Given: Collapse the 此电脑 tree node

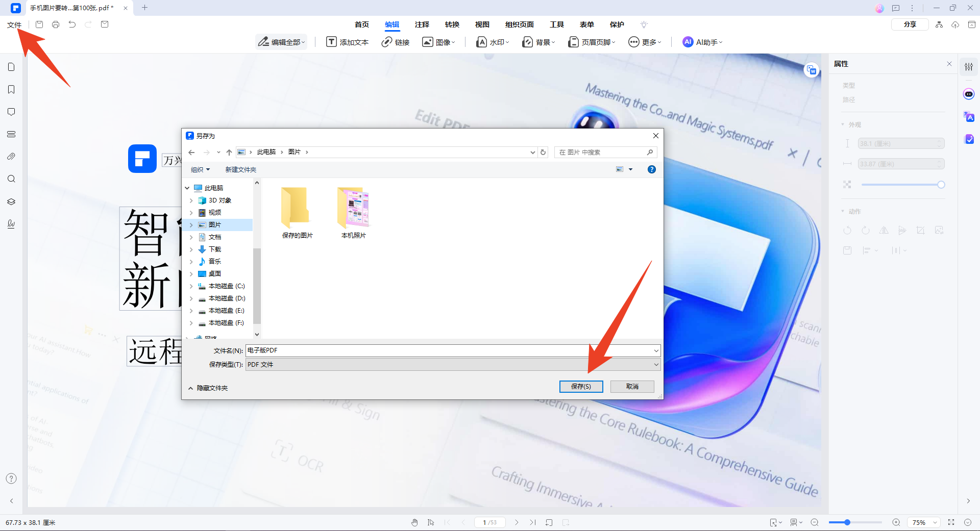Looking at the screenshot, I should coord(187,188).
